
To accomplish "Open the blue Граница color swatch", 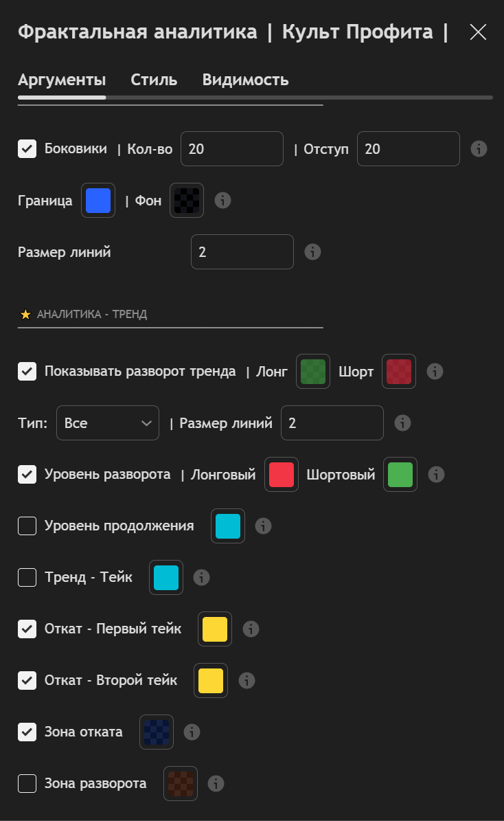I will coord(98,200).
